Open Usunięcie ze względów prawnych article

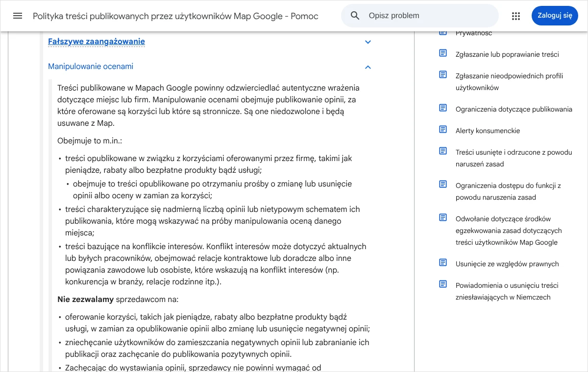[x=507, y=264]
